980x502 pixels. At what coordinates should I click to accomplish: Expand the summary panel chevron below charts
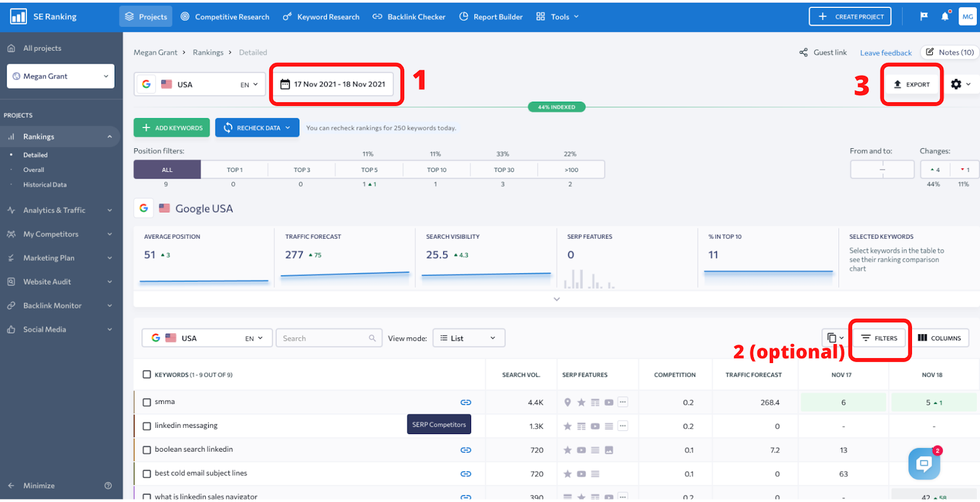(x=557, y=299)
